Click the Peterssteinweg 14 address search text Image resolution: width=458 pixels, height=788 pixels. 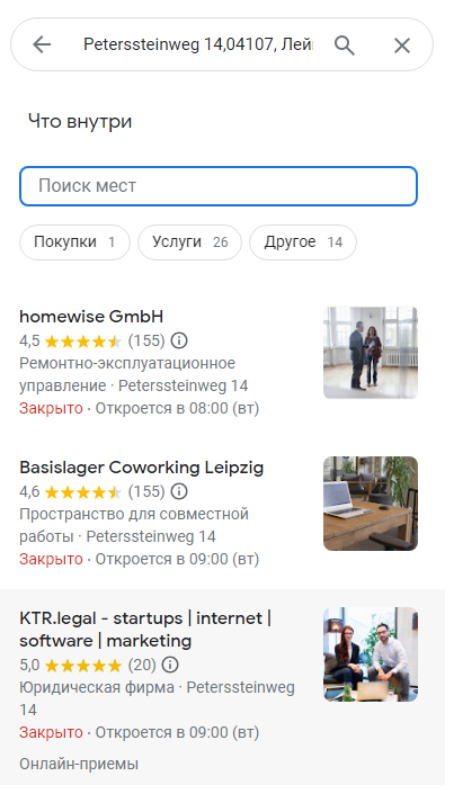click(x=198, y=45)
